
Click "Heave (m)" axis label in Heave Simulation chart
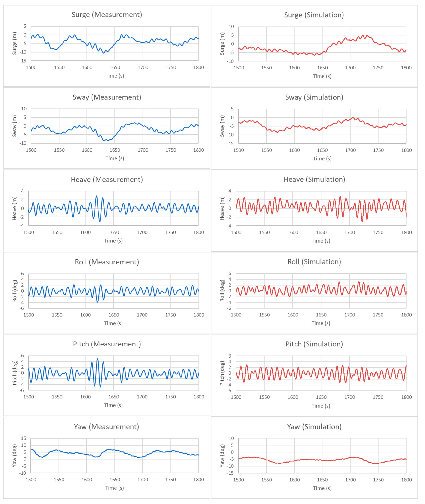pos(222,208)
